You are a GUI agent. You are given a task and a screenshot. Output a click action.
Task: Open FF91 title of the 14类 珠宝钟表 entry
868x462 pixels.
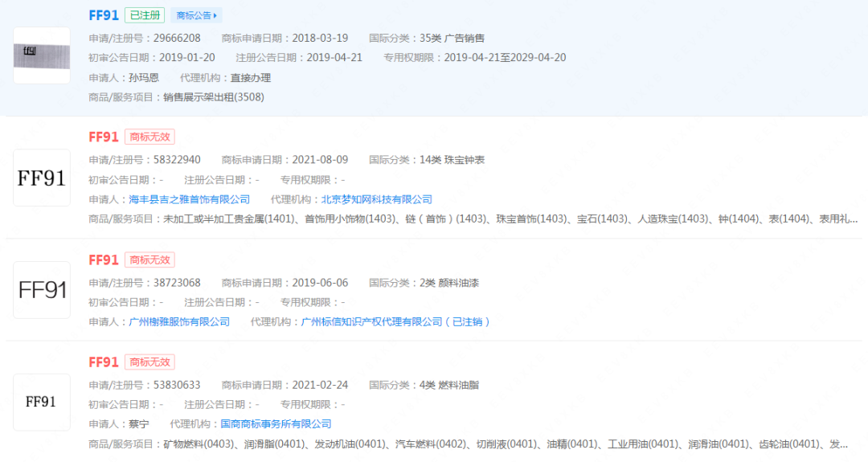tap(104, 137)
